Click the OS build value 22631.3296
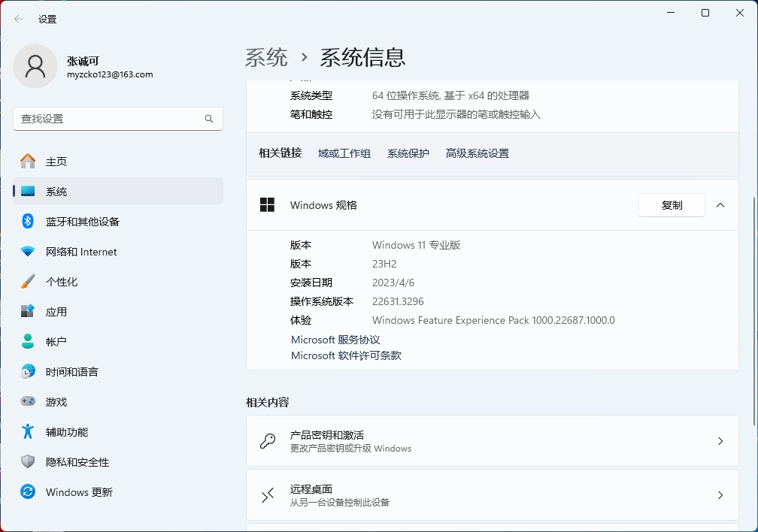The width and height of the screenshot is (758, 532). (x=398, y=301)
